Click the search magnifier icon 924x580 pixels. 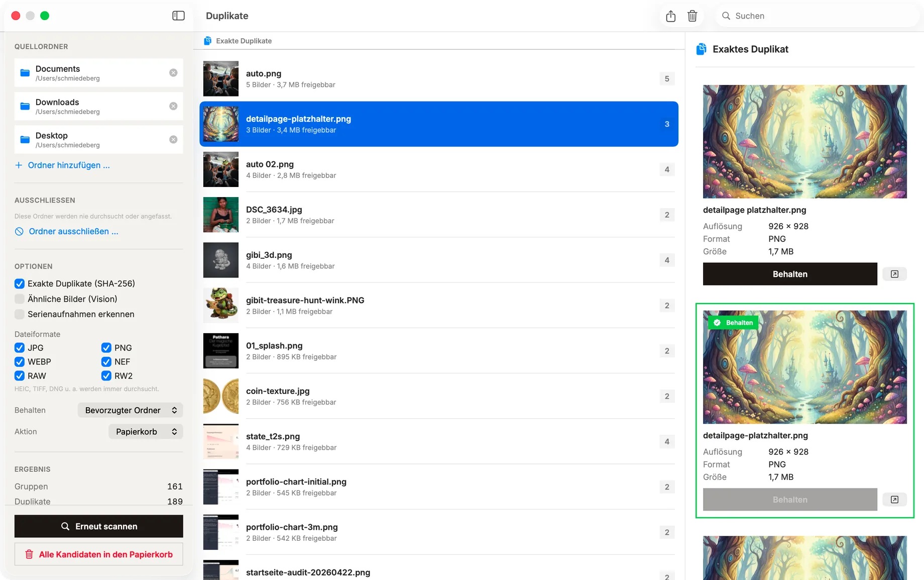pos(726,16)
